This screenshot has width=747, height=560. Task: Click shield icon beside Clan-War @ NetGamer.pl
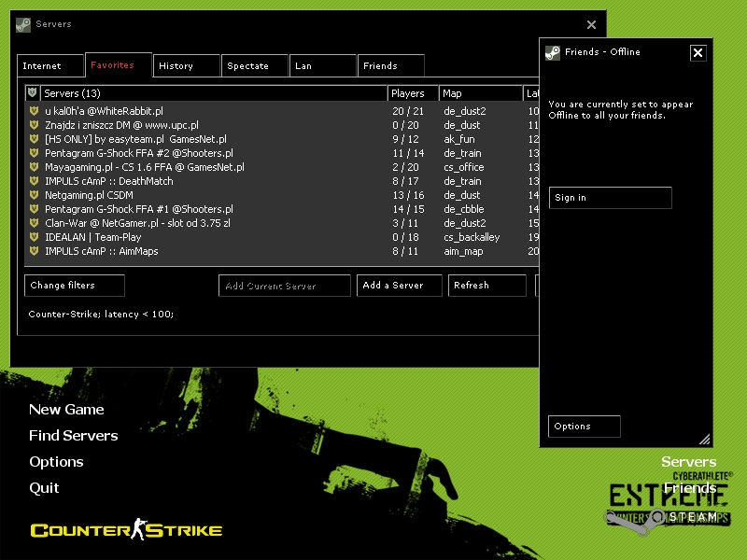tap(34, 223)
